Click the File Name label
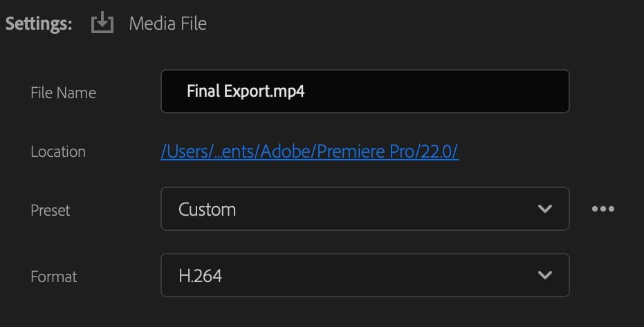Screen dimensions: 644x327 [63, 93]
